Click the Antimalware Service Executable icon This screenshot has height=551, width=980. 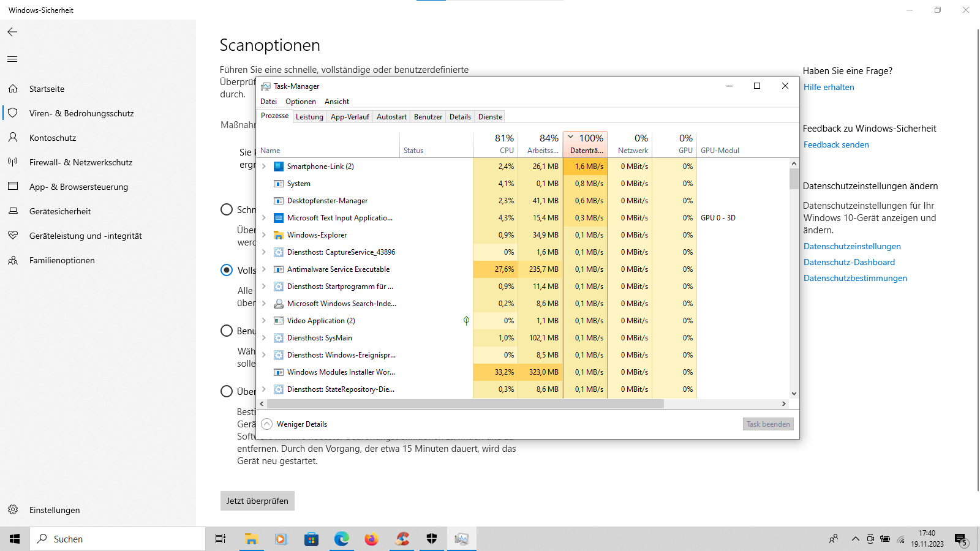click(x=279, y=269)
